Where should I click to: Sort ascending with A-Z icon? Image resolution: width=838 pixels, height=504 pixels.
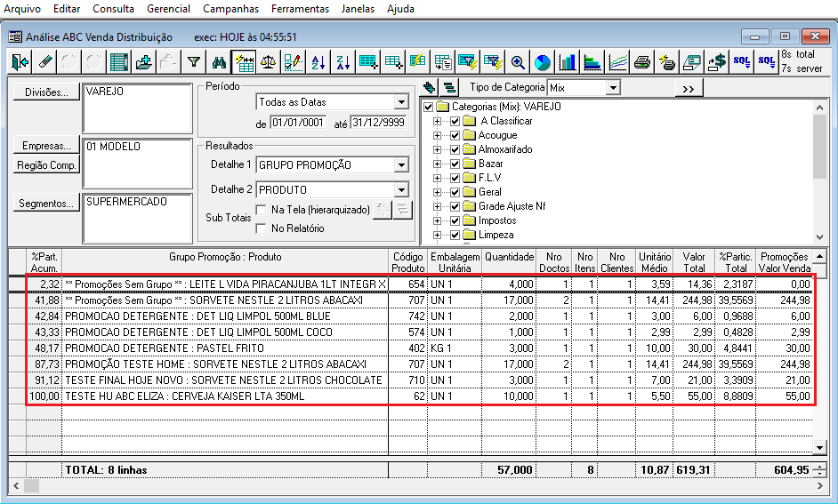click(318, 62)
